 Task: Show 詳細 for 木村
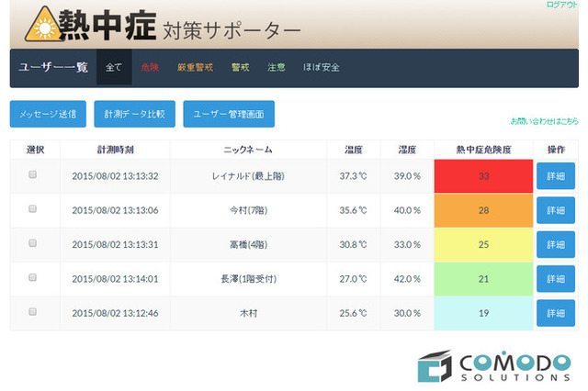click(x=556, y=313)
